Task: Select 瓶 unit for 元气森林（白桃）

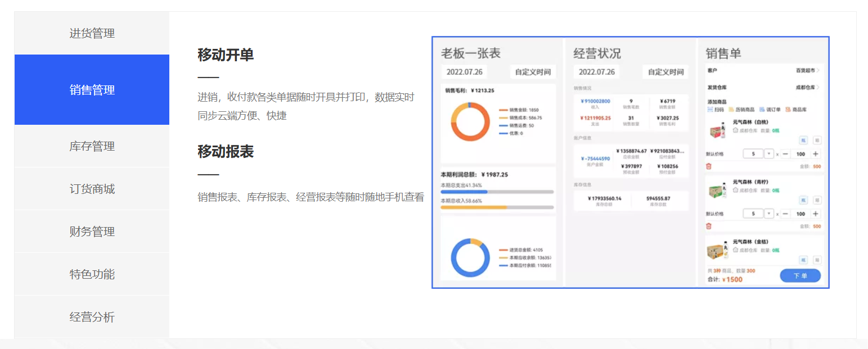Action: click(x=803, y=140)
